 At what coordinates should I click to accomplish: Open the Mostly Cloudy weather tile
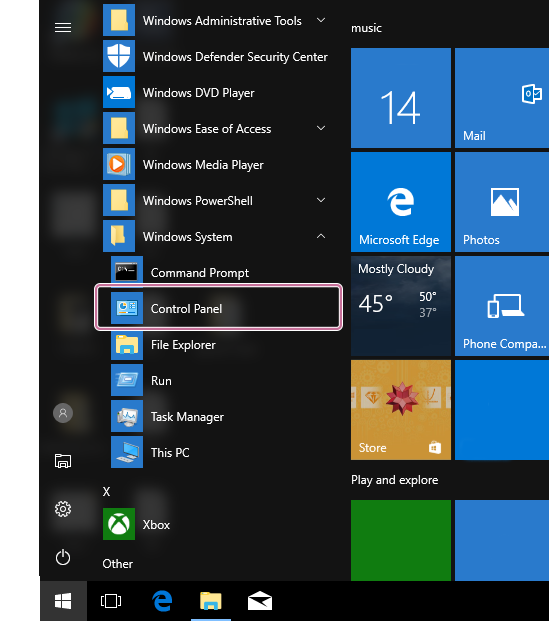click(401, 306)
